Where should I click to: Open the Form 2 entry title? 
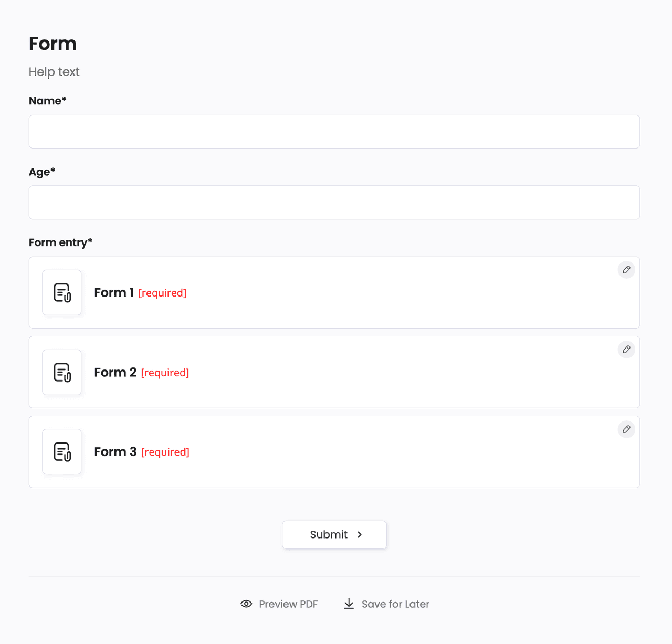point(115,372)
